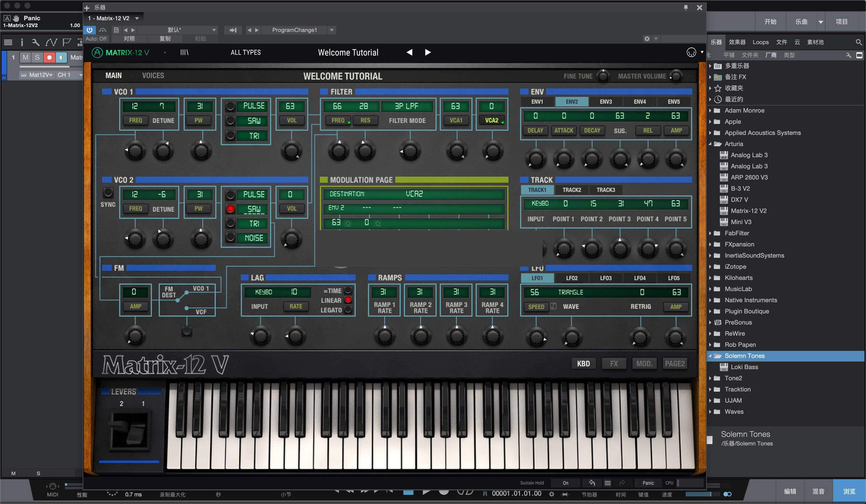This screenshot has height=504, width=866.
Task: Go to the next preset arrow
Action: 428,52
